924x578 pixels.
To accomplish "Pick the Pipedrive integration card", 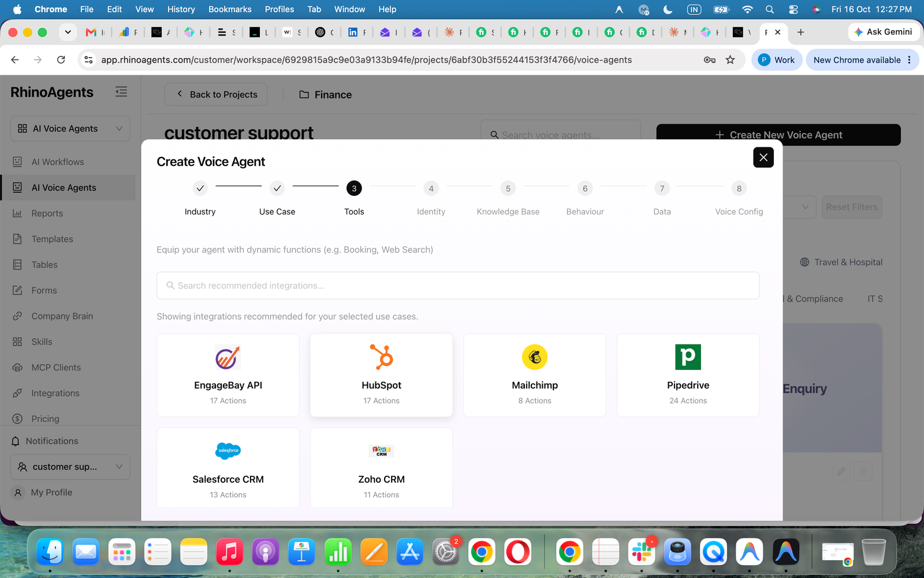I will pos(688,375).
